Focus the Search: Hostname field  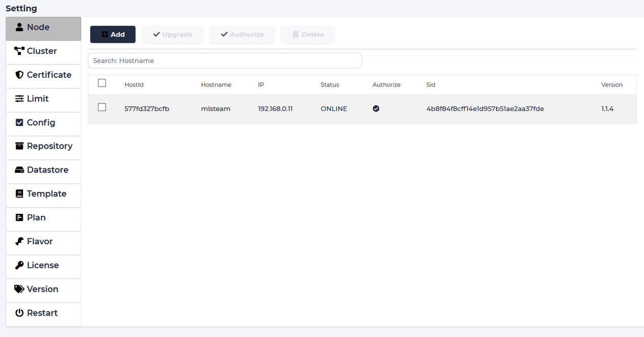tap(225, 61)
